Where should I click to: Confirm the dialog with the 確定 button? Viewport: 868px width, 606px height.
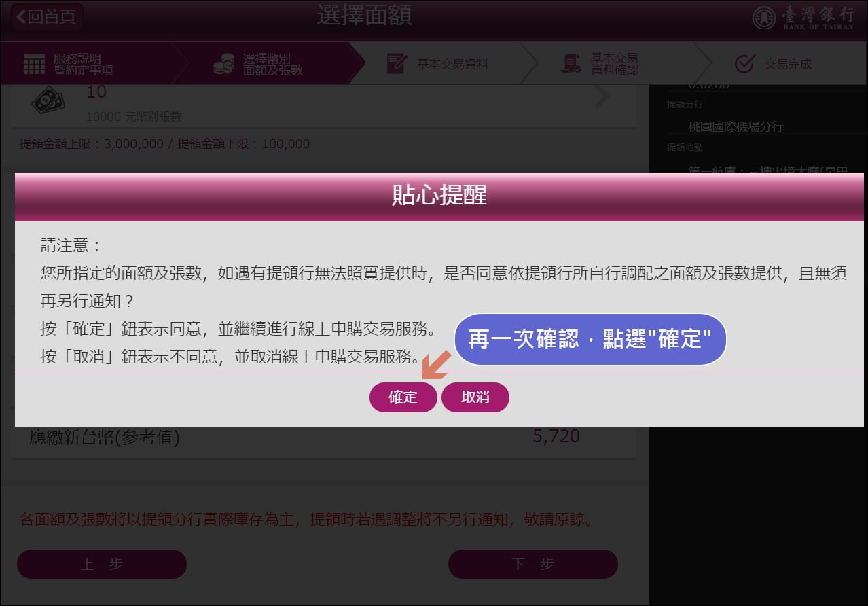(403, 397)
